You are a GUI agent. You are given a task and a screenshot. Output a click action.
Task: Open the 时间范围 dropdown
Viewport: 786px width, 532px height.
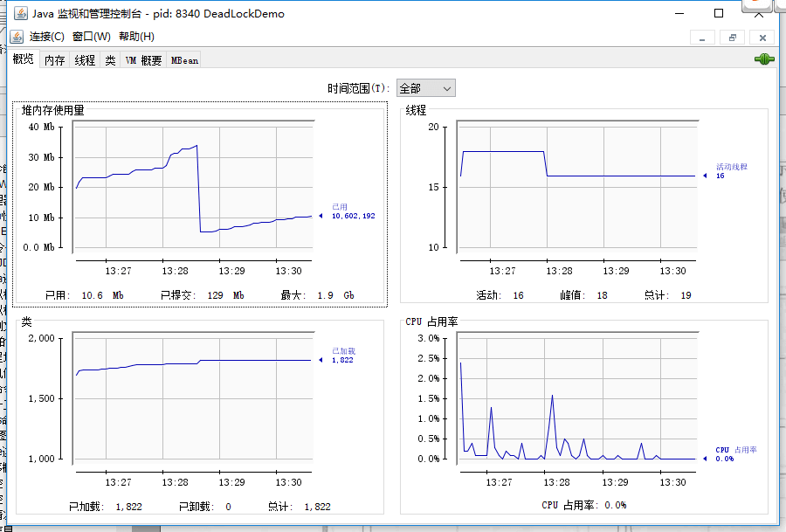pyautogui.click(x=426, y=88)
